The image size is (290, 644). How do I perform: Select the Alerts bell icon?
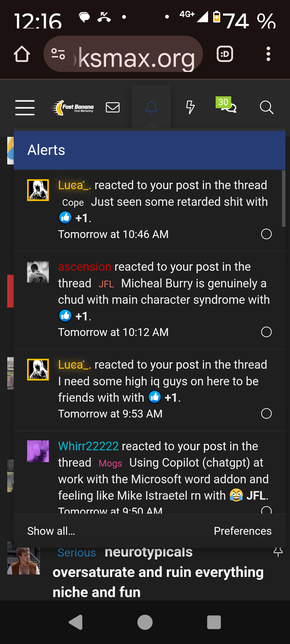point(151,107)
